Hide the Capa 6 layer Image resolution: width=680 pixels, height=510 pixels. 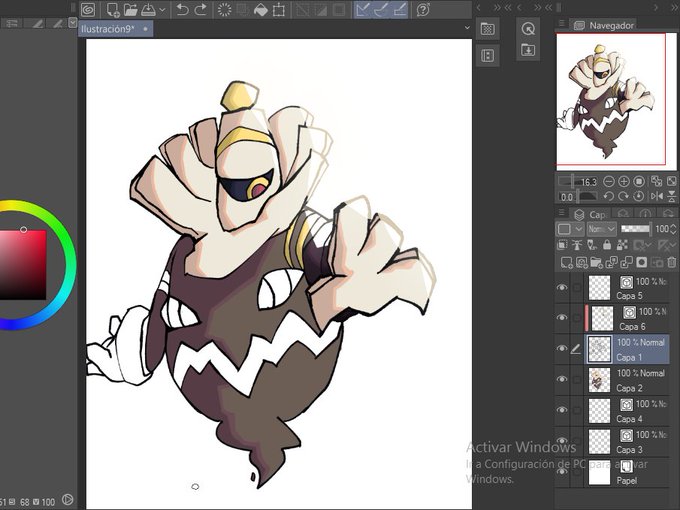pos(562,317)
